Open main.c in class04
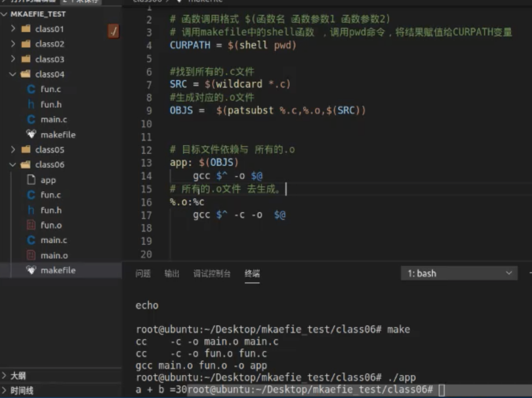Viewport: 532px width, 398px height. point(54,119)
